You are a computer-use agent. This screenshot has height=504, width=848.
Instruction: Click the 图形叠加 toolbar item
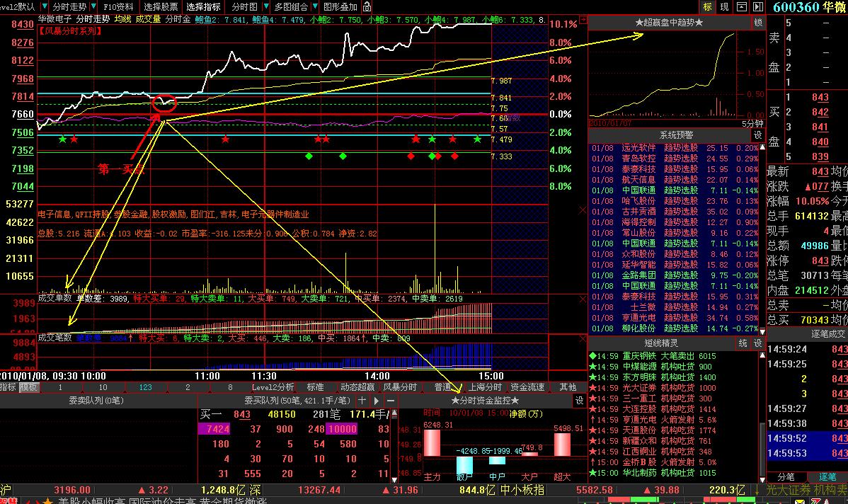click(x=340, y=6)
